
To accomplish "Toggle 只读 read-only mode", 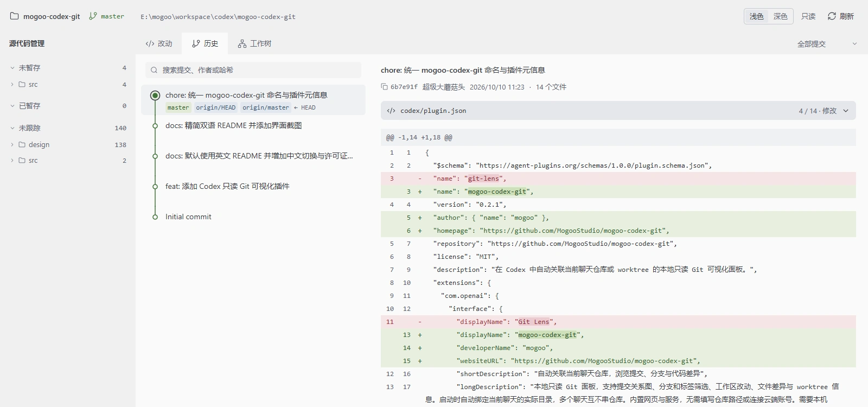I will (808, 16).
